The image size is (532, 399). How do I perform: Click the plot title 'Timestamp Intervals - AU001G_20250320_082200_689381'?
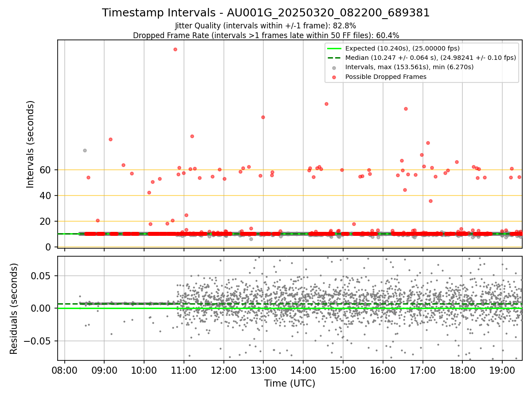(266, 13)
